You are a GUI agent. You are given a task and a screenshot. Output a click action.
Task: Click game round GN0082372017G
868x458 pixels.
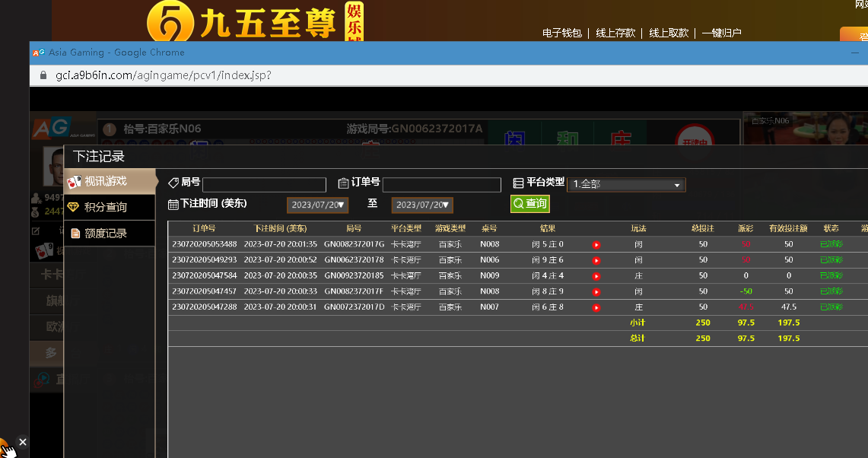[x=354, y=244]
